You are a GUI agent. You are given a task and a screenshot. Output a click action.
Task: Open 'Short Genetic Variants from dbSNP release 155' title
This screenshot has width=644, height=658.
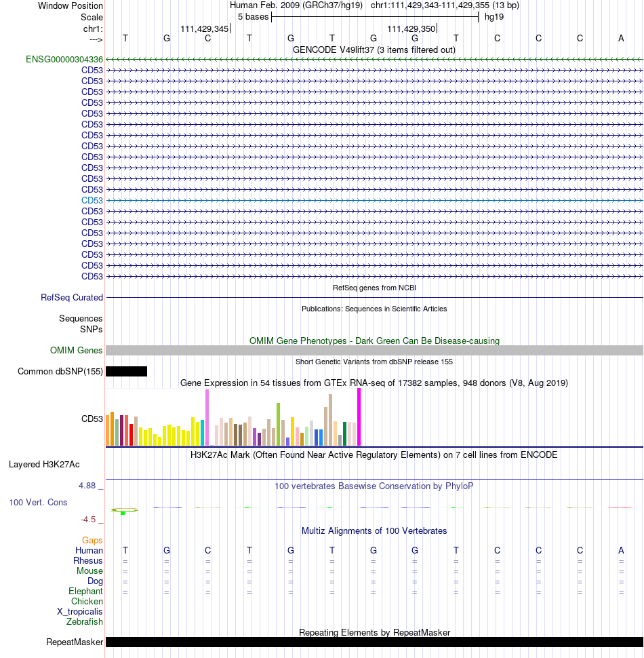[374, 362]
